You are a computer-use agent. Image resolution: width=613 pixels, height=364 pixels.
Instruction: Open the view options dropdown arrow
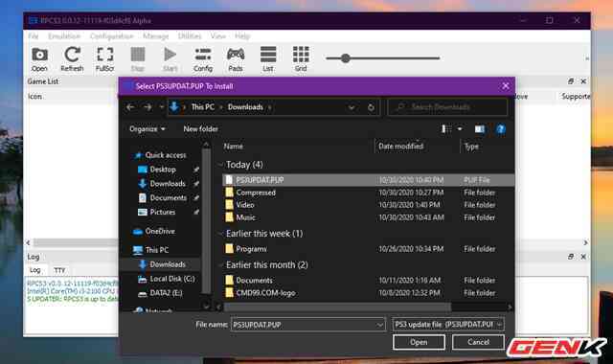point(460,129)
